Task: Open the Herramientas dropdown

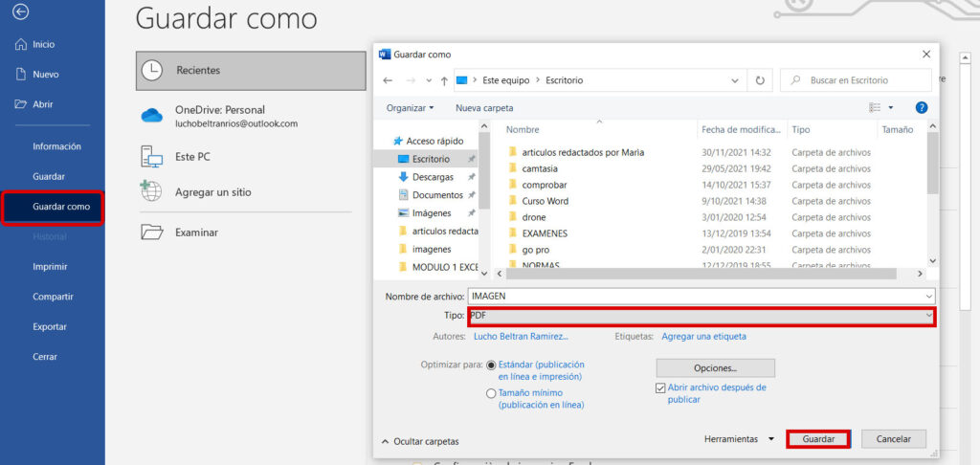Action: tap(739, 439)
